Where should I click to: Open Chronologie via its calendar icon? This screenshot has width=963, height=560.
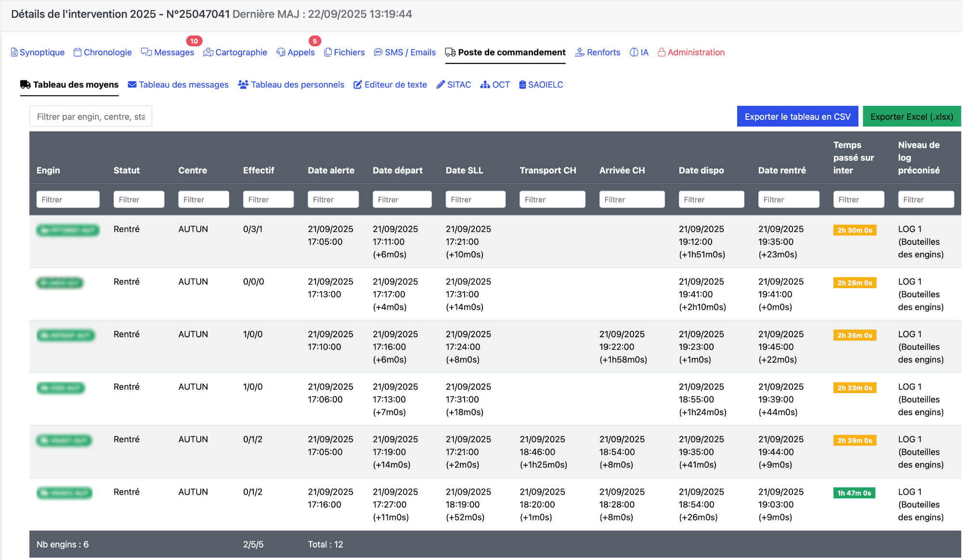coord(78,52)
